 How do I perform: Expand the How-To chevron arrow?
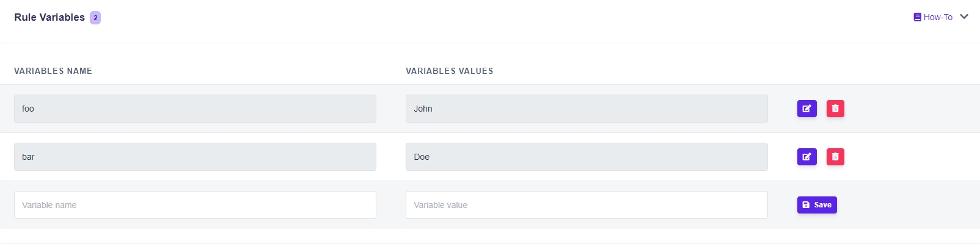(x=964, y=16)
